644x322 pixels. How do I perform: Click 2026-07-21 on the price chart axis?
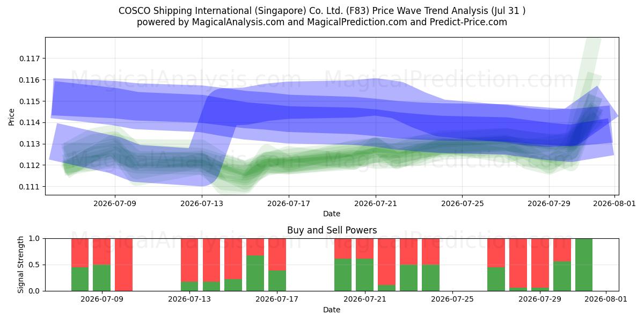pyautogui.click(x=376, y=204)
